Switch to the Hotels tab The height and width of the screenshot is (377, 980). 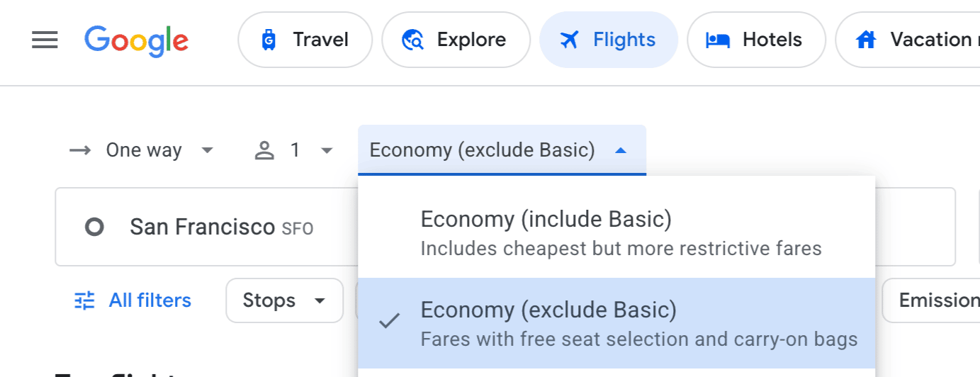(x=756, y=40)
